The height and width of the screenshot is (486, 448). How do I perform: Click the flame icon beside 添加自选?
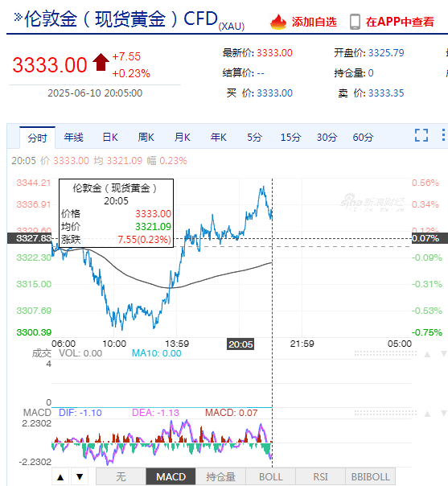[x=278, y=22]
